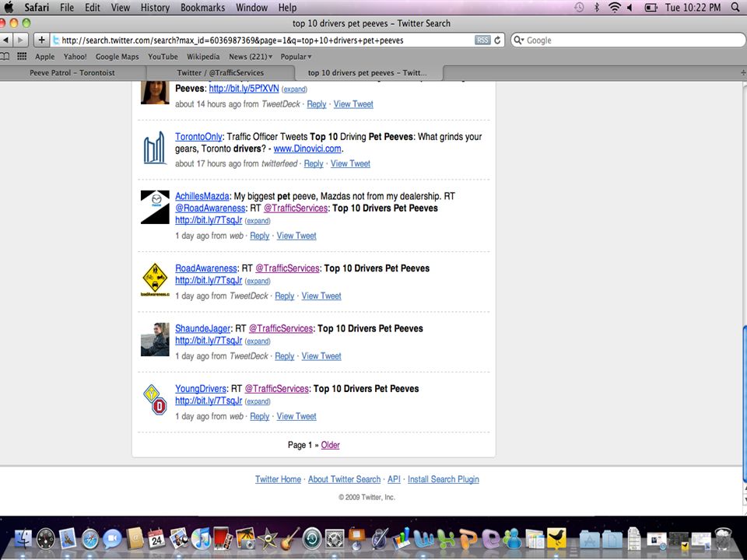This screenshot has width=747, height=560.
Task: Expand the News (221) bookmarks dropdown
Action: point(251,57)
